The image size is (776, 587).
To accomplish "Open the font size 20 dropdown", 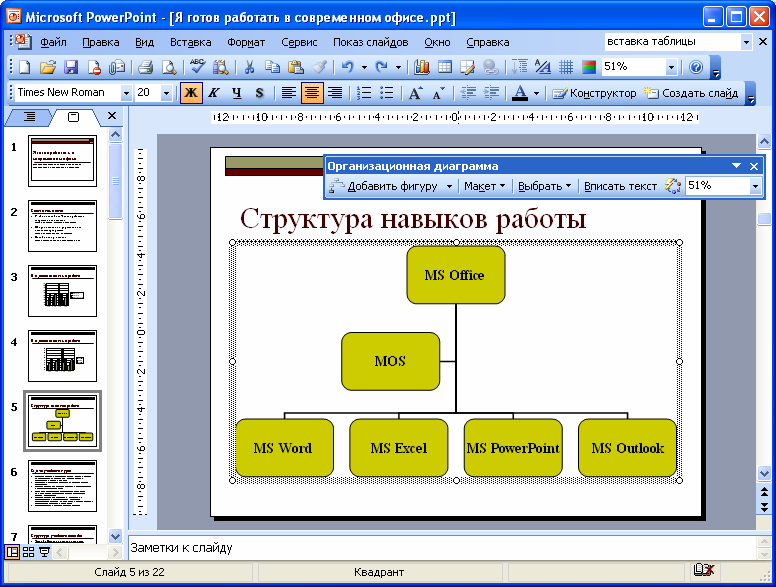I will tap(166, 93).
